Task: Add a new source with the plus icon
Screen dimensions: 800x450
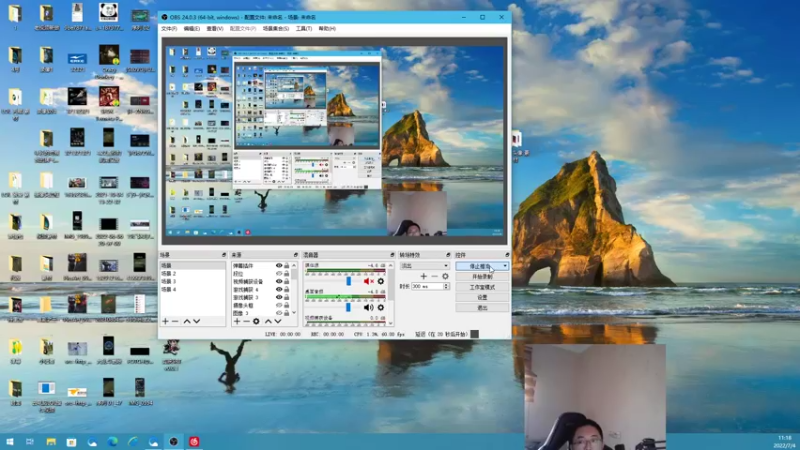Action: [237, 321]
